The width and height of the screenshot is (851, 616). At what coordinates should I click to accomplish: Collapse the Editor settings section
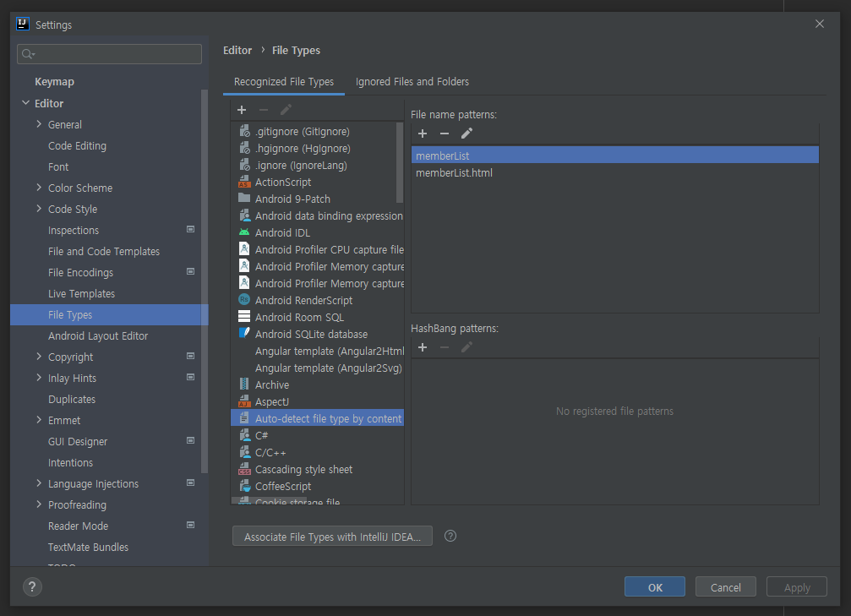(x=25, y=102)
